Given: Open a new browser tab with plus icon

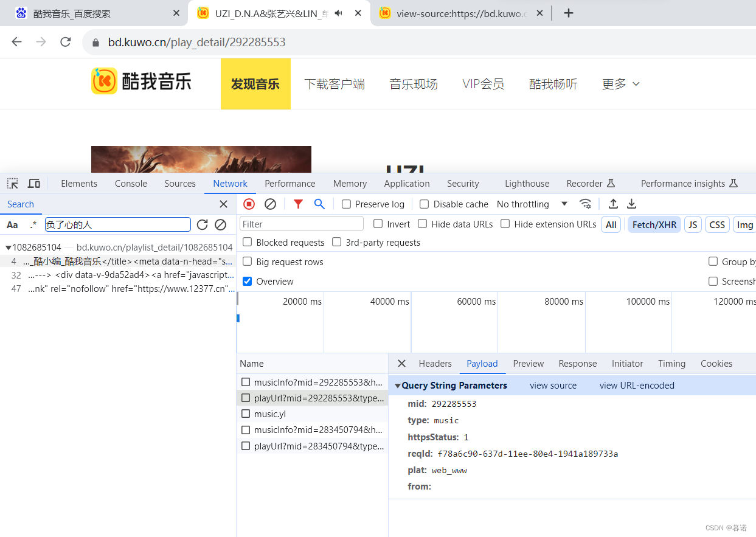Looking at the screenshot, I should pos(568,13).
